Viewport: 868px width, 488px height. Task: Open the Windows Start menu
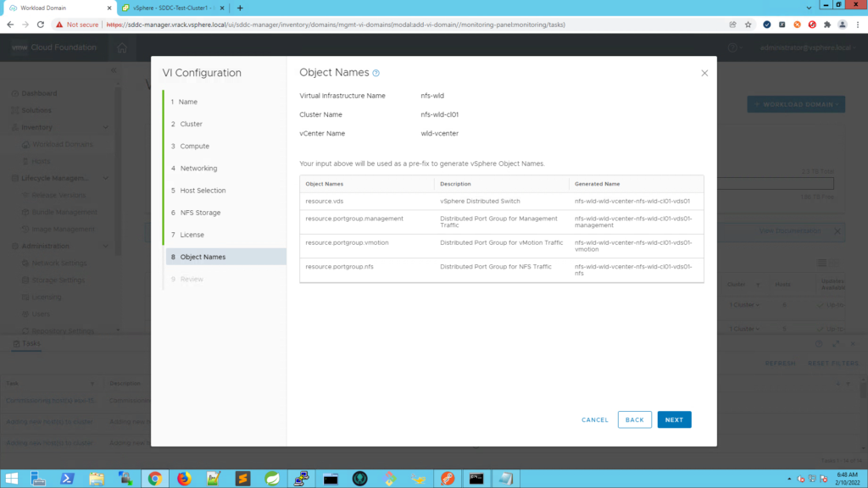click(x=11, y=479)
